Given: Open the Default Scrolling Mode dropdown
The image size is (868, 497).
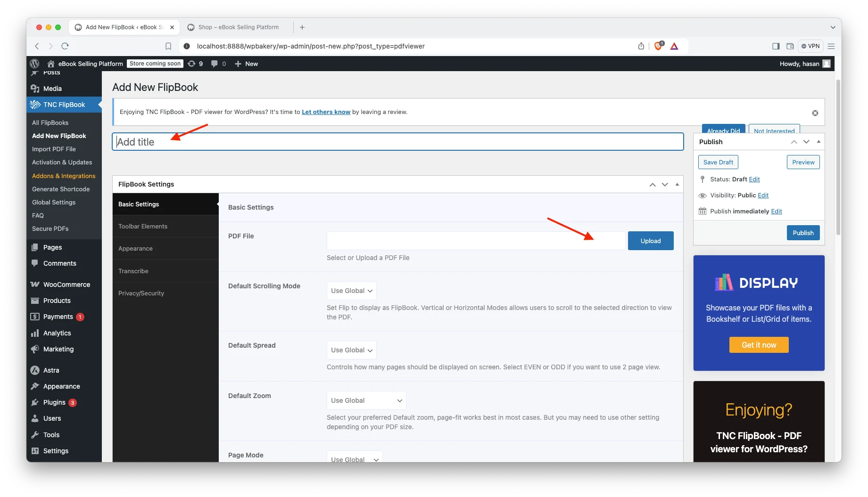Looking at the screenshot, I should (x=351, y=291).
